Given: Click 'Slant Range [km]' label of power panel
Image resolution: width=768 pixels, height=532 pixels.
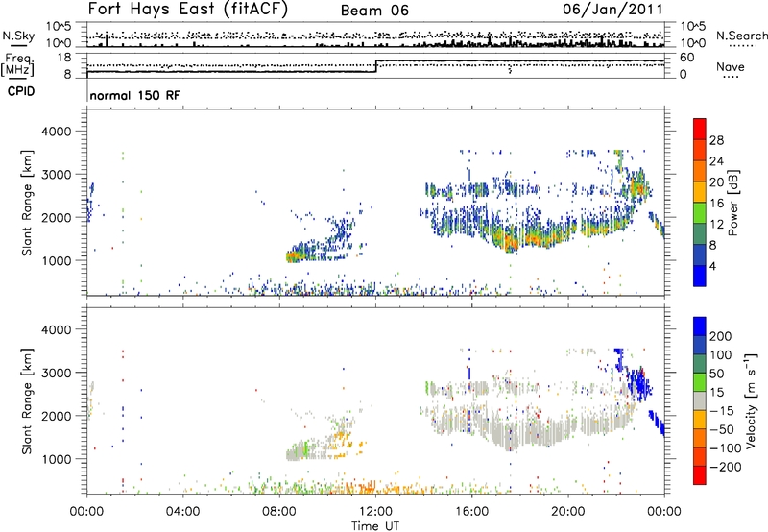Looking at the screenshot, I should tap(27, 203).
